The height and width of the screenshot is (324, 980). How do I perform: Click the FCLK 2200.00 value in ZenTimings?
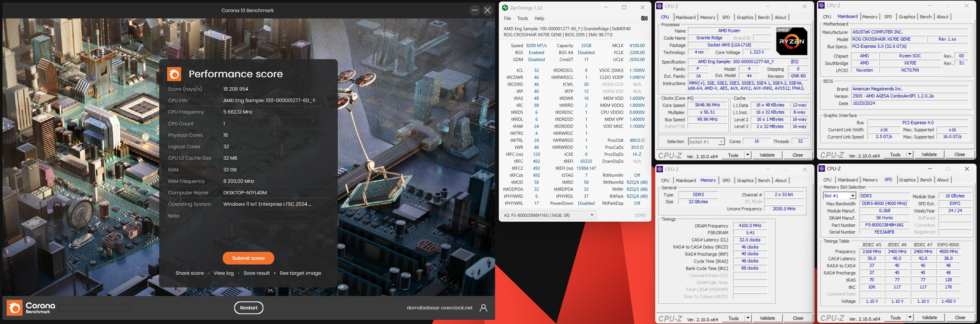(637, 52)
